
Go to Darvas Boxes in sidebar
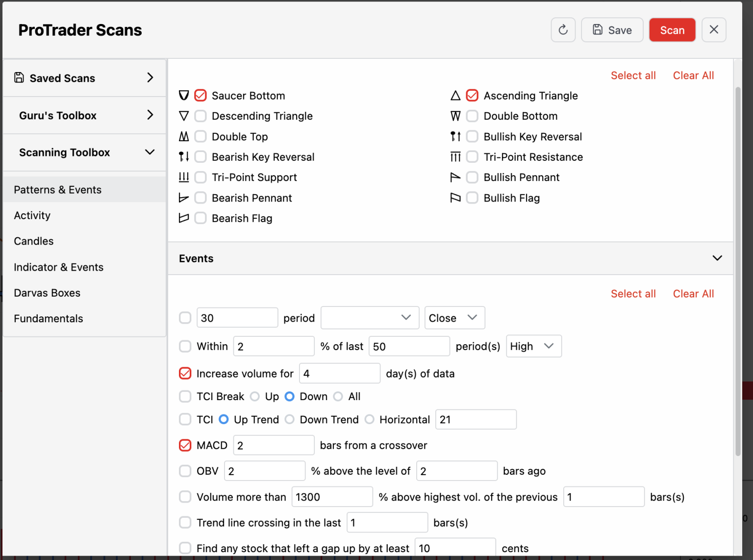(x=47, y=293)
